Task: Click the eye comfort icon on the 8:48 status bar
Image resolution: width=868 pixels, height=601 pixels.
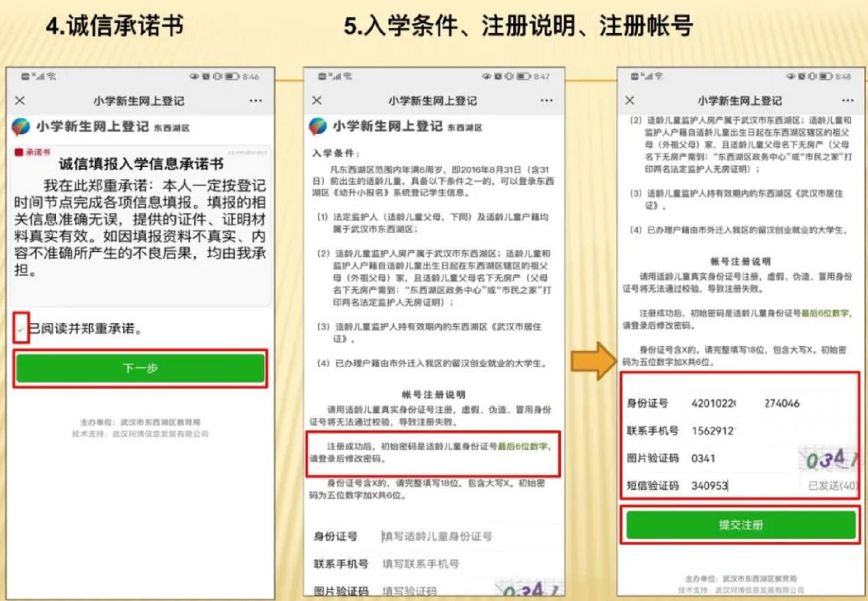Action: coord(791,77)
